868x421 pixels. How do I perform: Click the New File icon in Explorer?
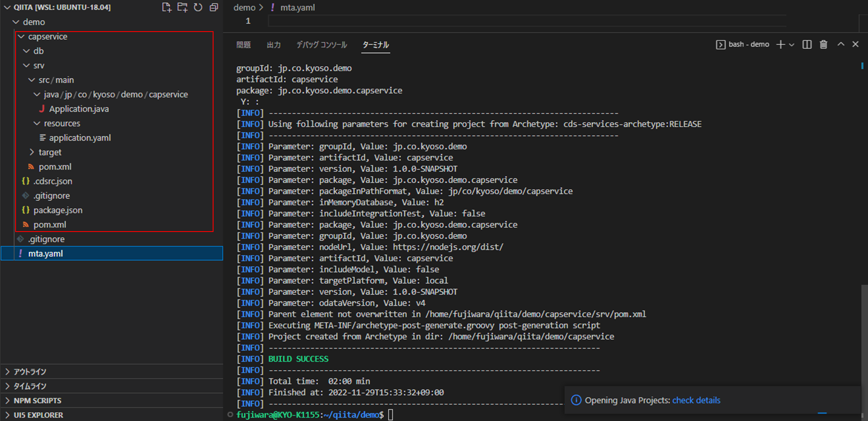pos(166,7)
